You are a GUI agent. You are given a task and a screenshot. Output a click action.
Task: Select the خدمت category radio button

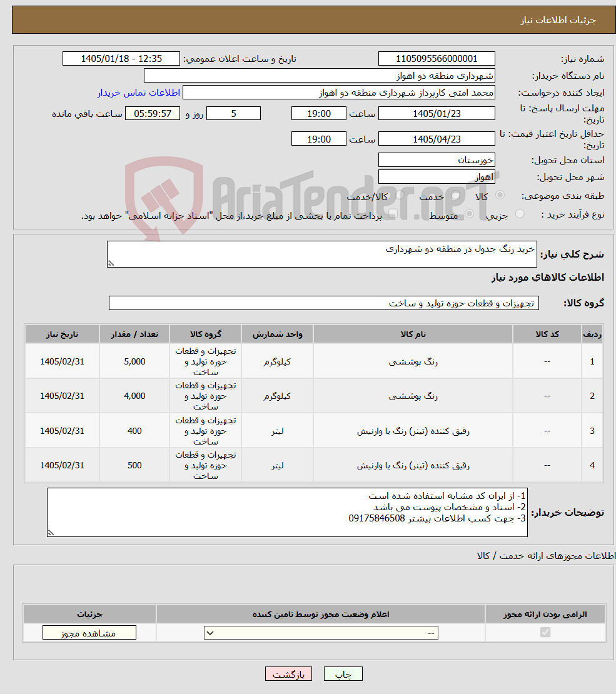[x=456, y=195]
